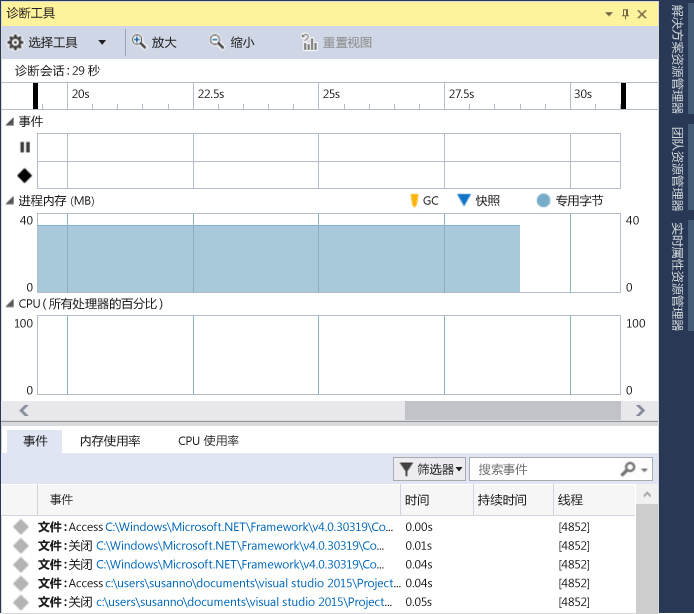Open the Access Framework path link at 0.00s

click(249, 527)
